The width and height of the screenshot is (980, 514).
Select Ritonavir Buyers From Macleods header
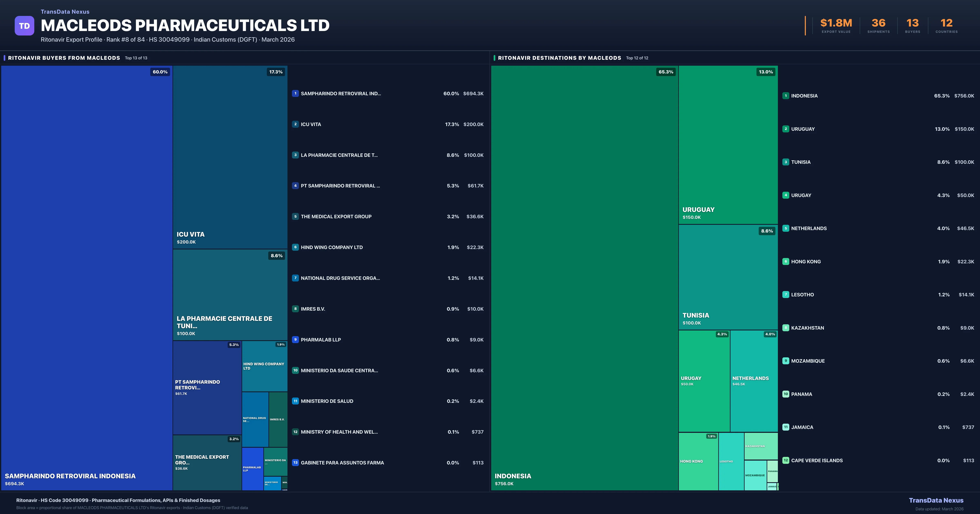tap(64, 58)
